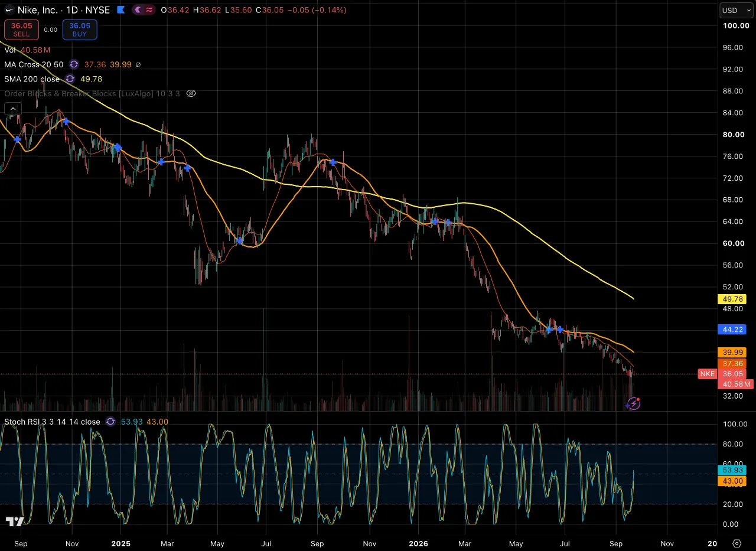
Task: Click the blue 36.05 BUY button
Action: [x=80, y=30]
